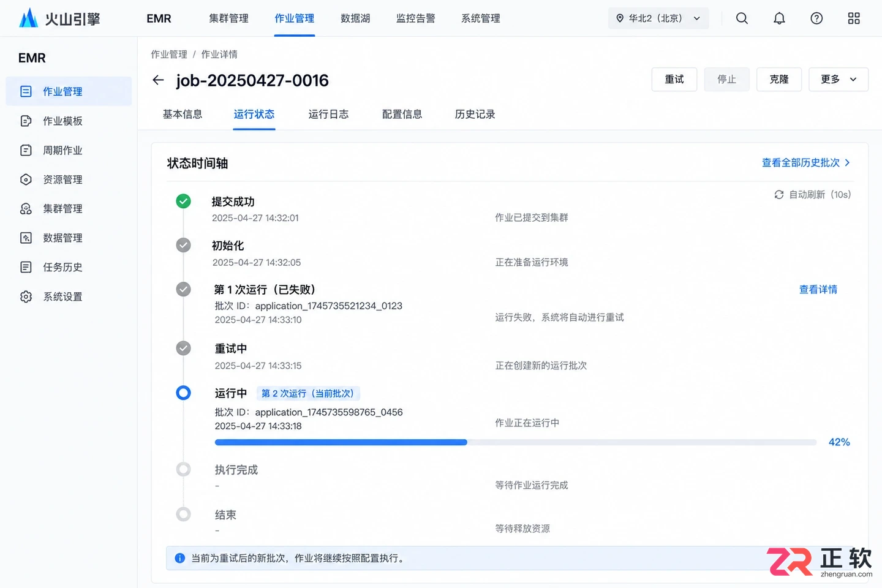882x588 pixels.
Task: Open the search icon in top bar
Action: 742,18
